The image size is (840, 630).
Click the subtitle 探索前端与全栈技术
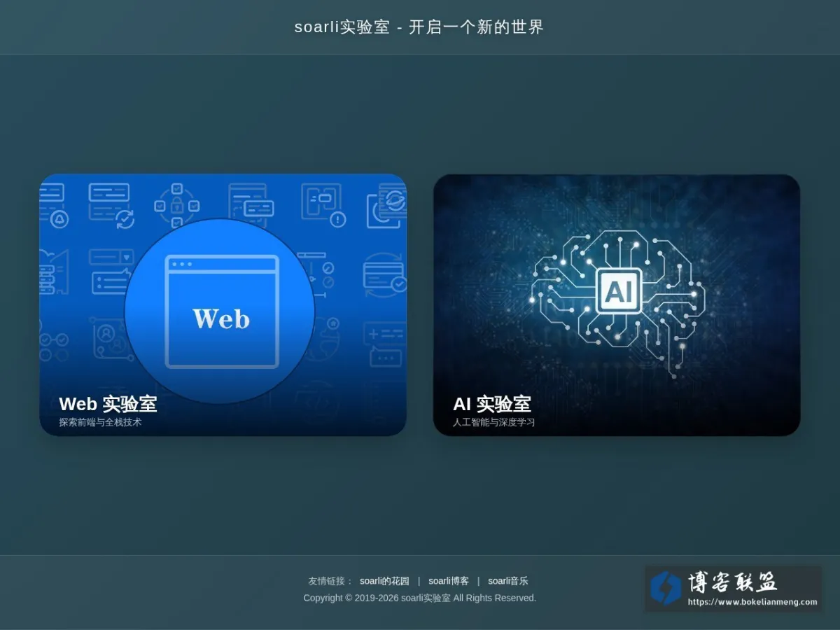[100, 423]
